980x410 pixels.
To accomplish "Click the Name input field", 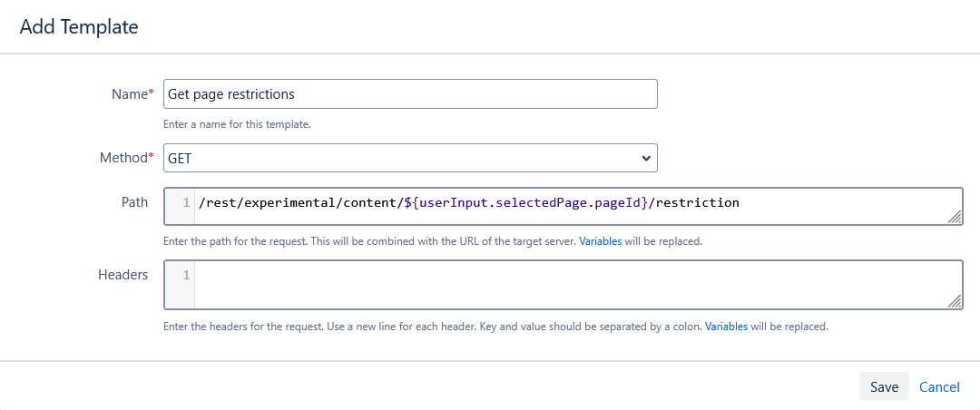I will coord(410,94).
